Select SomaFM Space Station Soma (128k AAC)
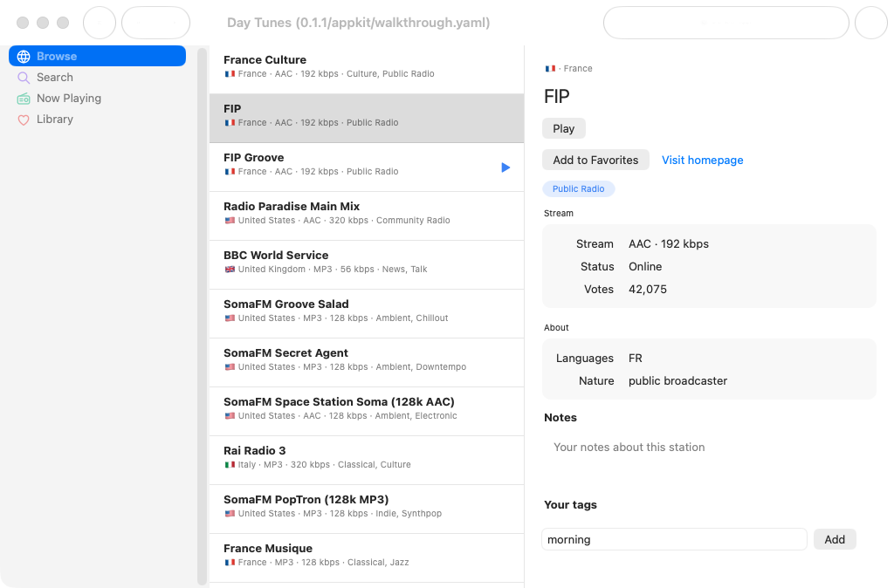The image size is (894, 588). (x=367, y=412)
